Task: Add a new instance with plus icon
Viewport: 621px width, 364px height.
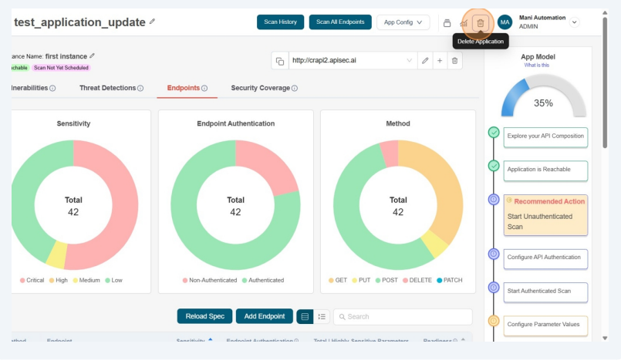Action: (x=439, y=61)
